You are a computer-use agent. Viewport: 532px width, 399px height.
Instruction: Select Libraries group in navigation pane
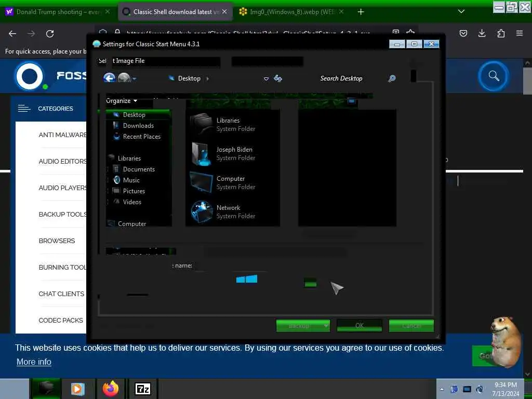(129, 158)
